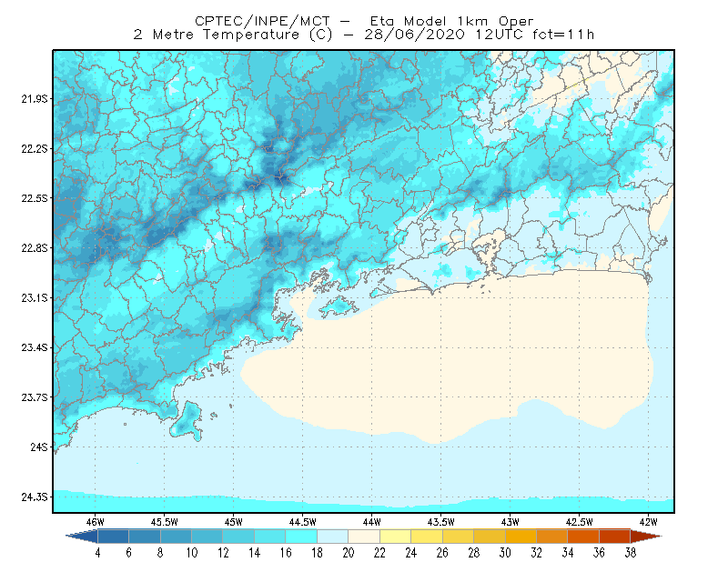728x562 pixels.
Task: Click the right arrow end of colorbar
Action: (x=646, y=537)
